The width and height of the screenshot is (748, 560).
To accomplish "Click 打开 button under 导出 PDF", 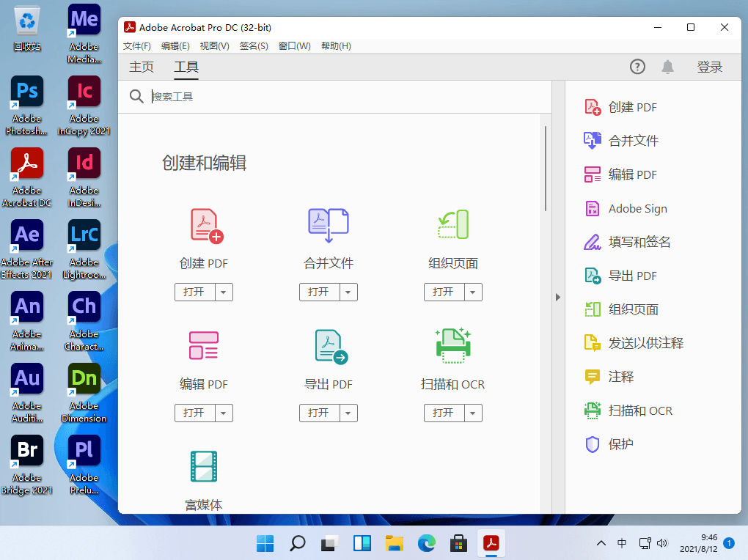I will click(319, 413).
